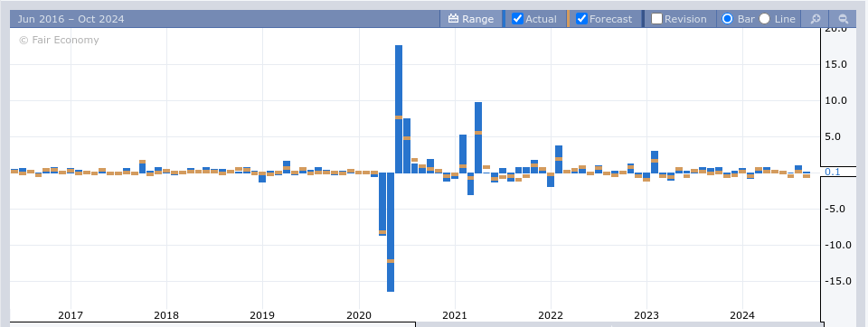The image size is (868, 327).
Task: Click the early-2023 bar reaching about 3
Action: [655, 162]
